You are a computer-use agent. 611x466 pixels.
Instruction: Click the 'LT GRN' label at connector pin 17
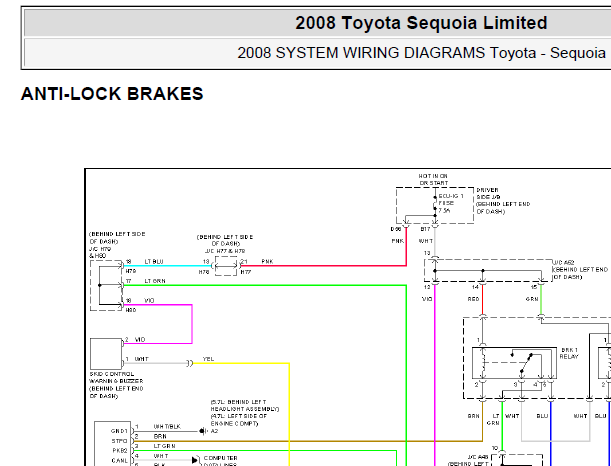coord(155,281)
